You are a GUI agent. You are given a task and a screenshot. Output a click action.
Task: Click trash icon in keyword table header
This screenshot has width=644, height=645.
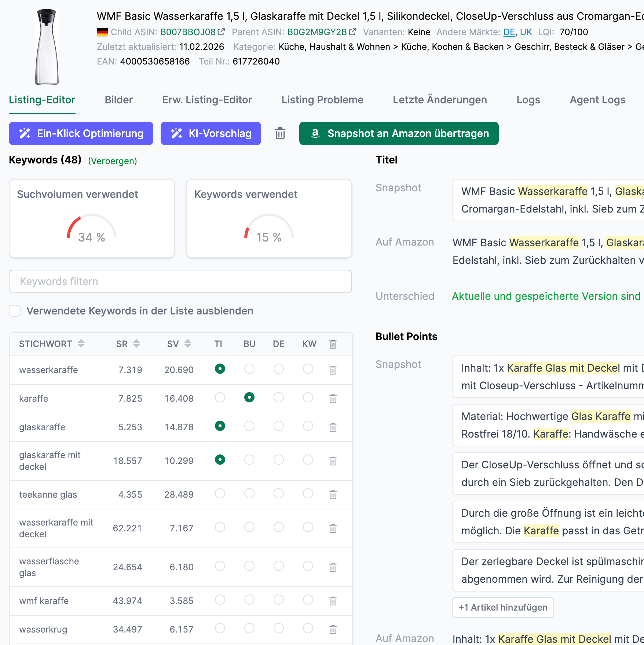333,344
